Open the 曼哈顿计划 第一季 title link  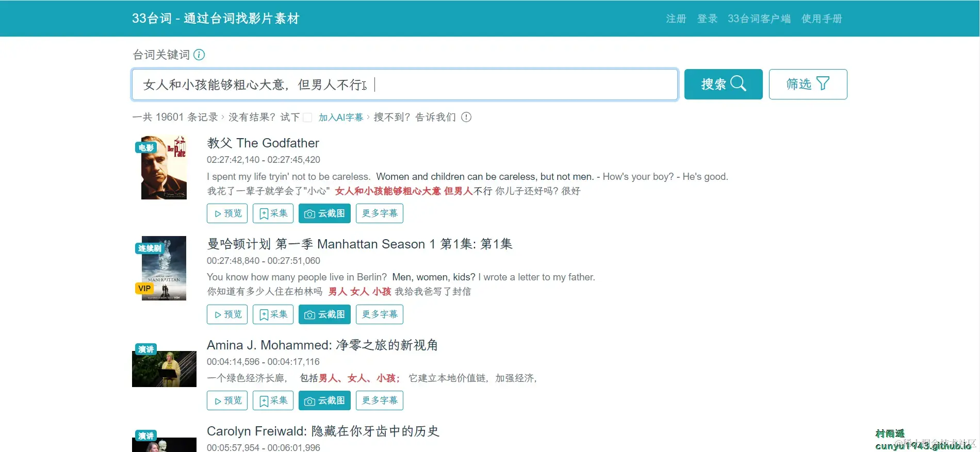360,244
